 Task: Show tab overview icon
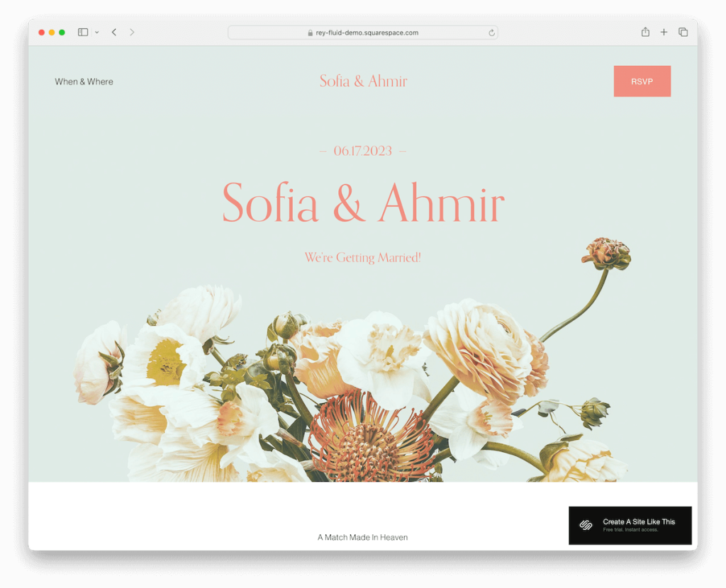pos(683,32)
